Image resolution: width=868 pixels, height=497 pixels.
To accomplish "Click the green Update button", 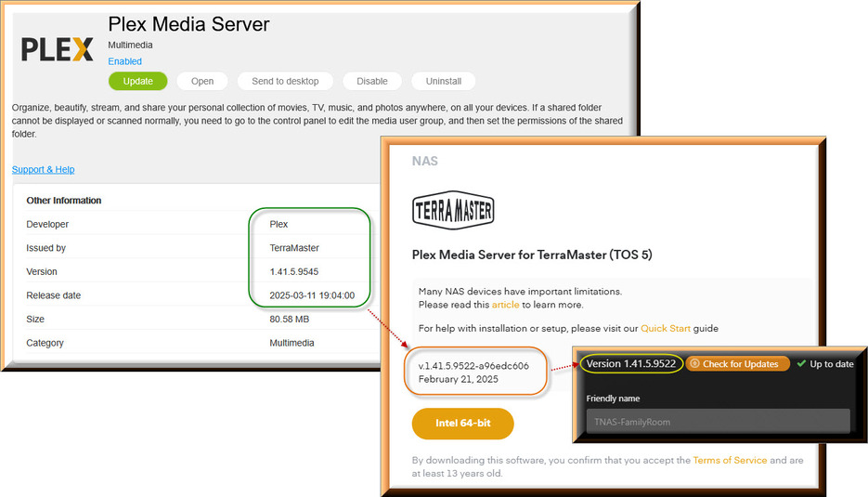I will pyautogui.click(x=137, y=81).
